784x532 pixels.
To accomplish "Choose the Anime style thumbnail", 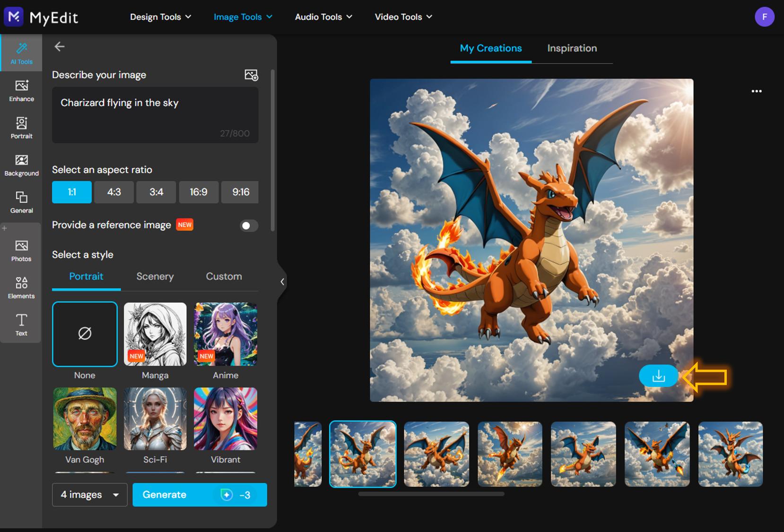I will tap(226, 334).
